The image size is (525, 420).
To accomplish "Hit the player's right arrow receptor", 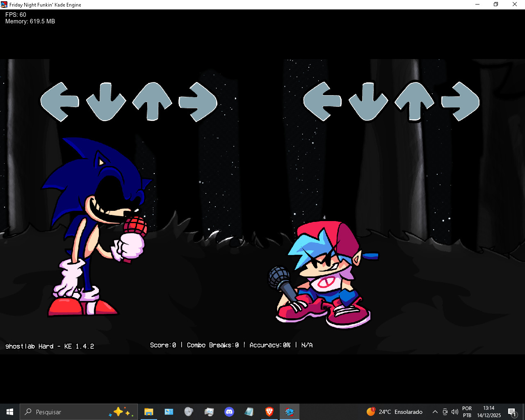I will tap(460, 102).
